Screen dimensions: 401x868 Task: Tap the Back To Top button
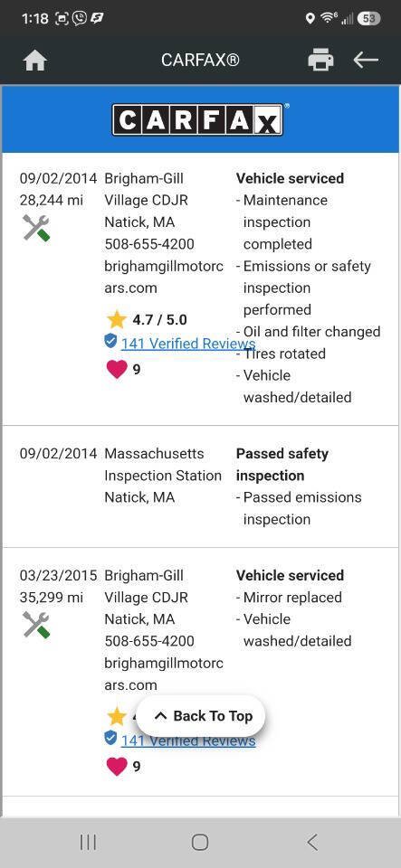tap(201, 716)
